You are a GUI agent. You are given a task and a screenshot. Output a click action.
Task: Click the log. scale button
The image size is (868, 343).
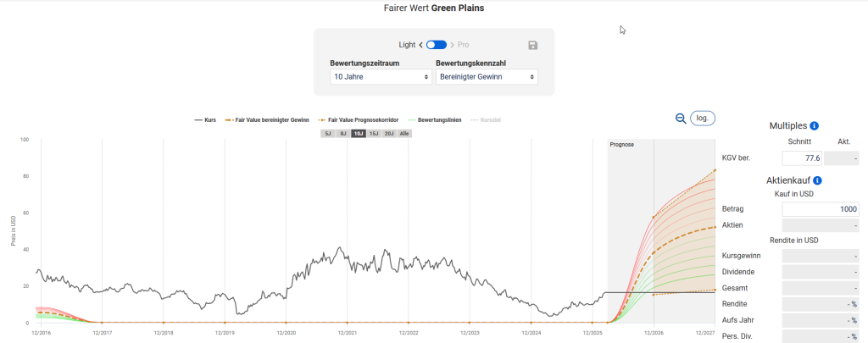click(703, 119)
